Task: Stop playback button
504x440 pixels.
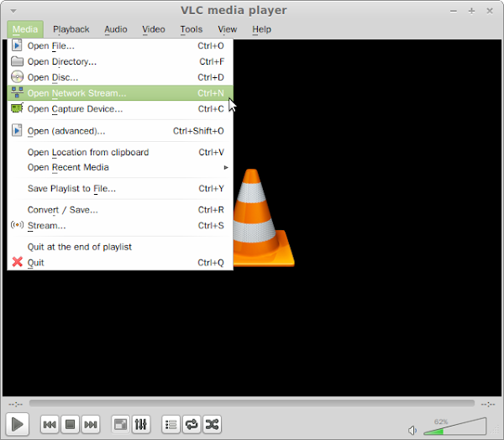Action: tap(70, 425)
